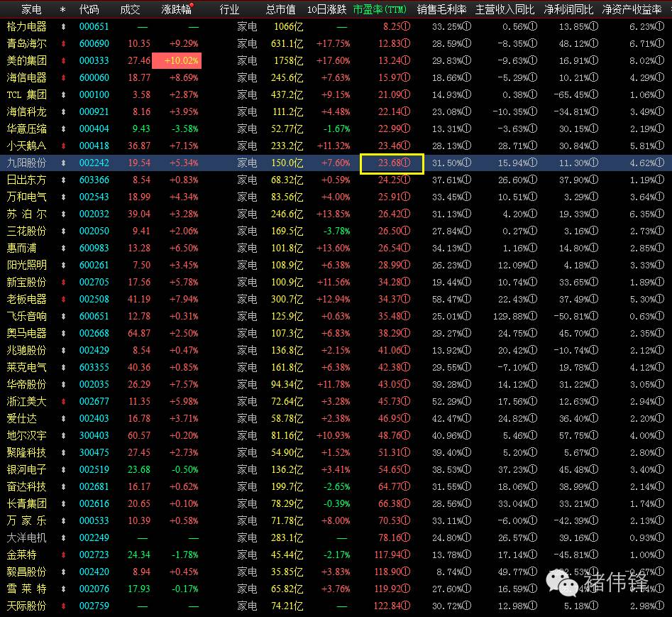Image resolution: width=672 pixels, height=617 pixels.
Task: Click stock code 002759
Action: 94,606
